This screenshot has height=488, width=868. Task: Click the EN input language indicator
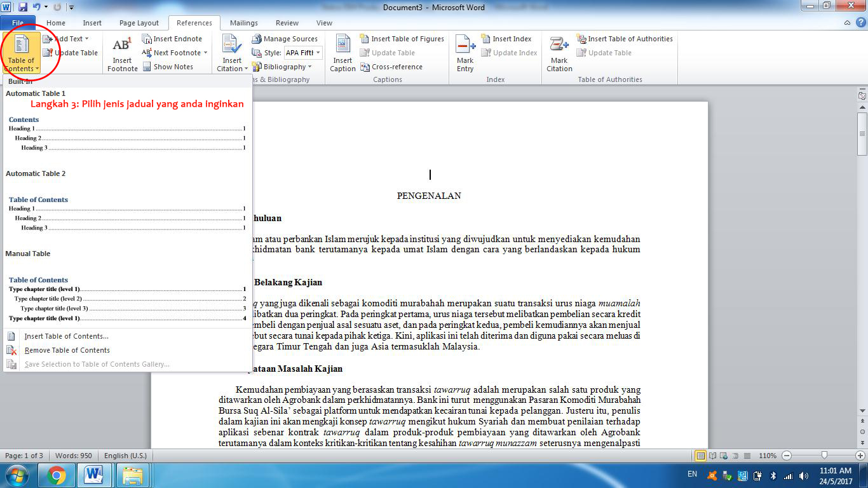[x=692, y=474]
